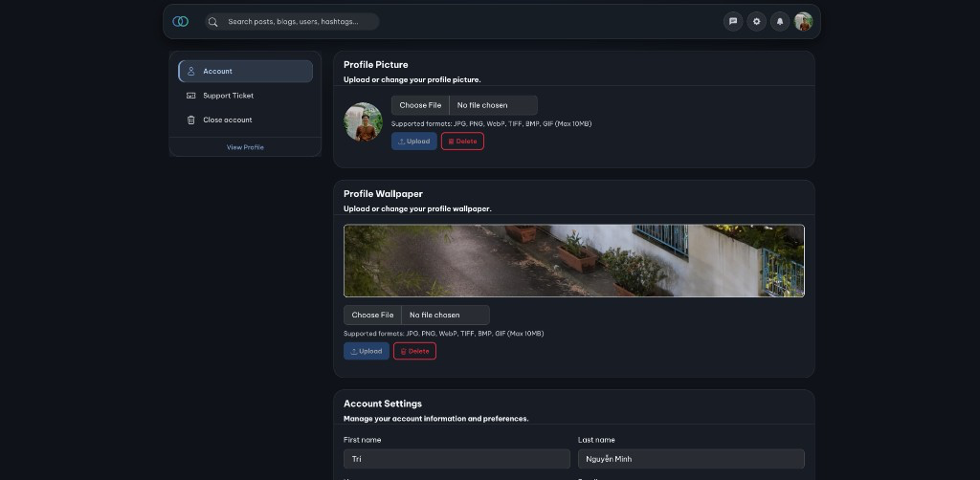980x480 pixels.
Task: Click the current profile picture thumbnail
Action: pos(363,121)
